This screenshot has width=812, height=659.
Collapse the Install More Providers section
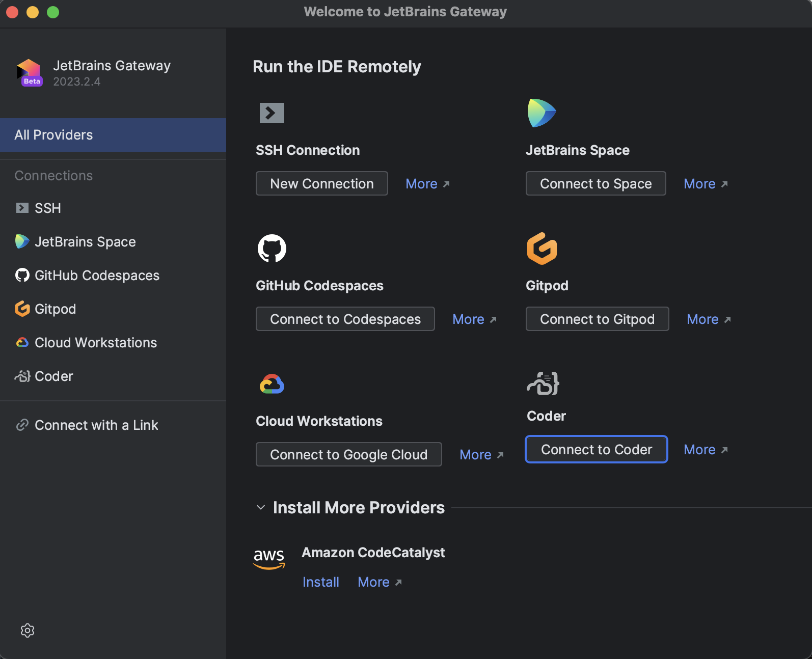pos(261,508)
